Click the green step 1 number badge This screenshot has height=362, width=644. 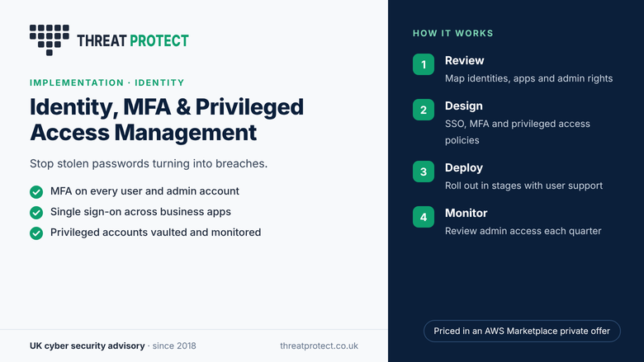pyautogui.click(x=424, y=64)
